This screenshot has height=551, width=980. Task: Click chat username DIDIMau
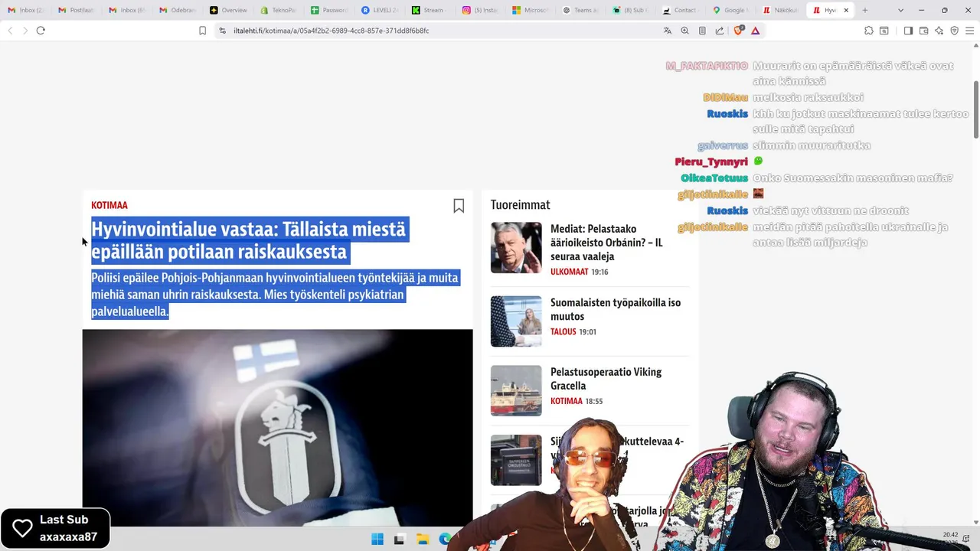click(725, 98)
